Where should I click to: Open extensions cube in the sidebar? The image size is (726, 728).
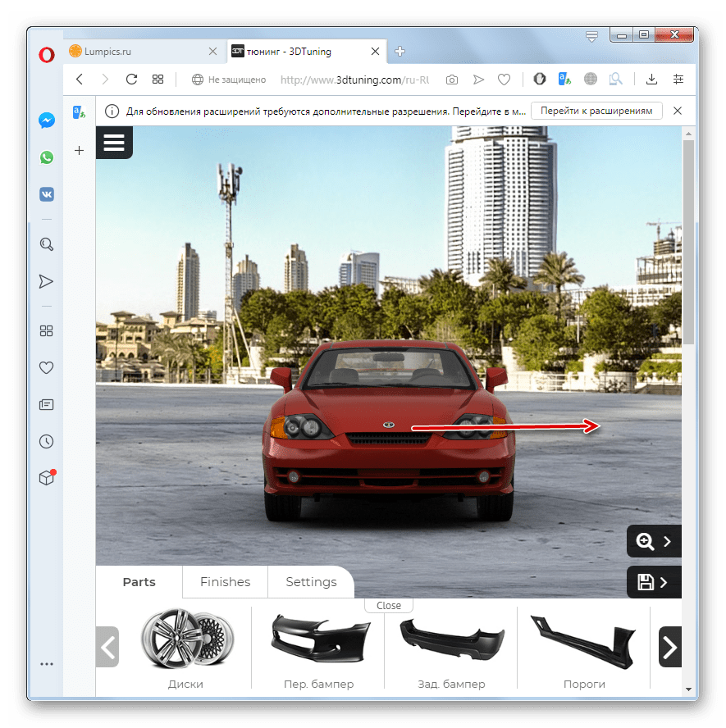coord(47,477)
